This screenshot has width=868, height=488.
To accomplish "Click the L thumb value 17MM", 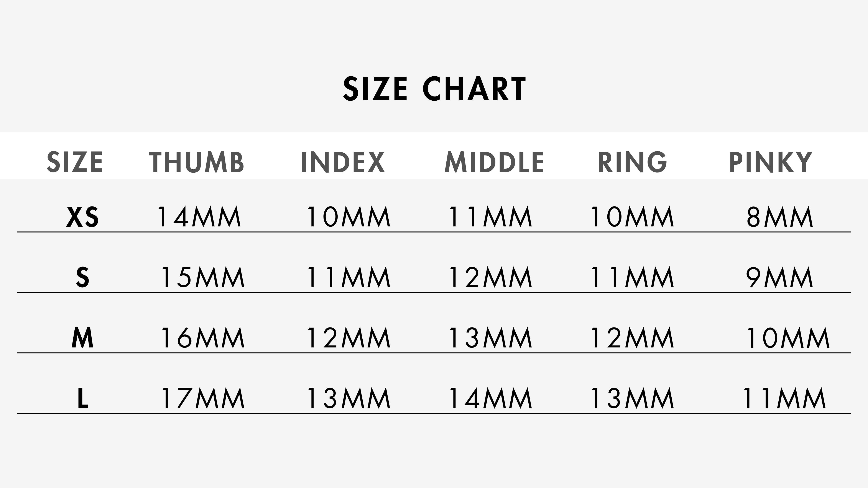I will [203, 398].
